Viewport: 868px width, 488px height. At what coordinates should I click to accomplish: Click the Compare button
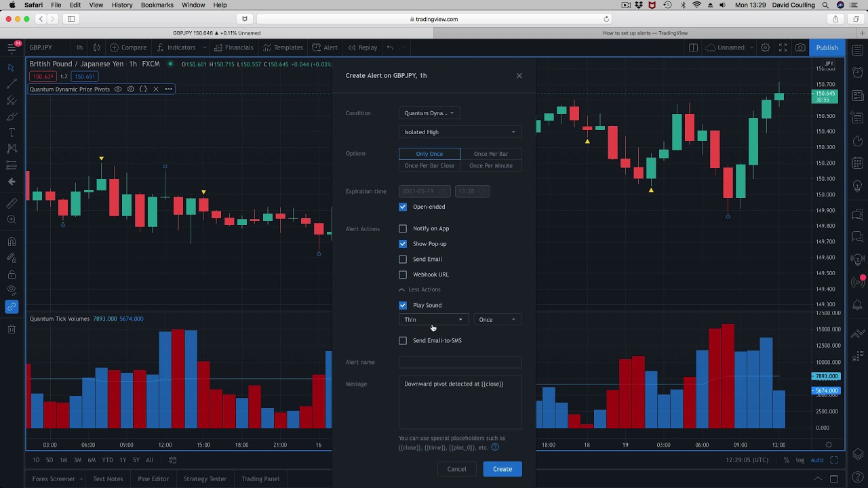[128, 47]
